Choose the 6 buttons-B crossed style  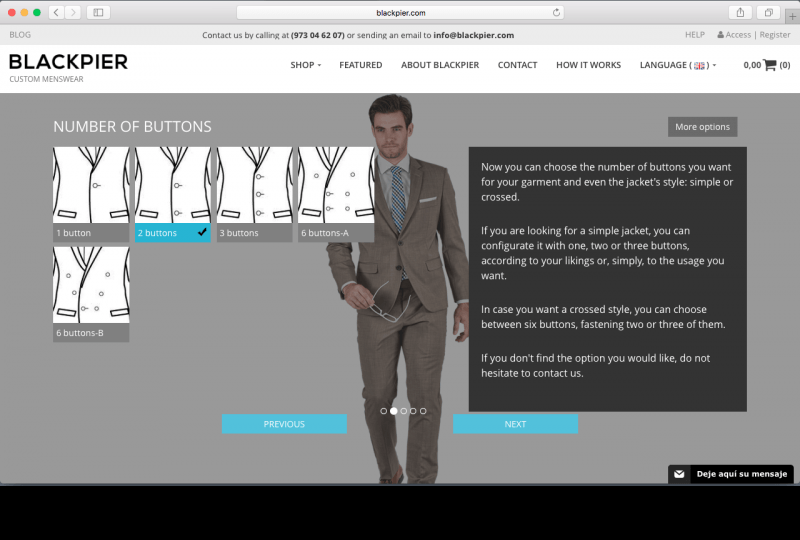pyautogui.click(x=91, y=294)
